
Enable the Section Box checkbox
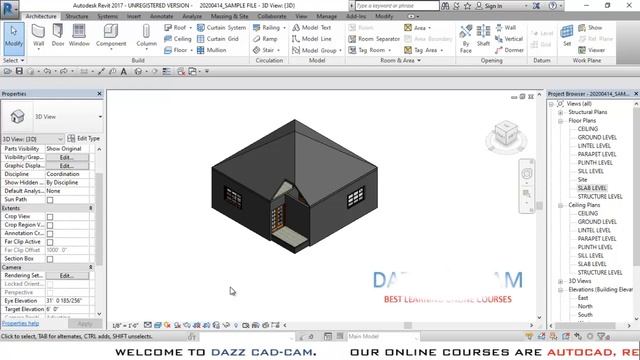pyautogui.click(x=50, y=259)
